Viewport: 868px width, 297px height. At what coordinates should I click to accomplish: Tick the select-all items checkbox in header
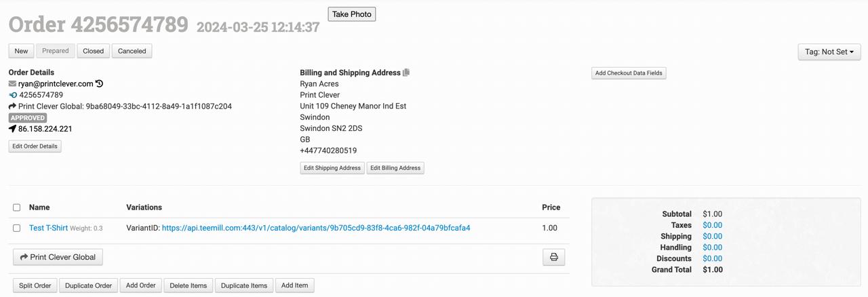coord(17,207)
